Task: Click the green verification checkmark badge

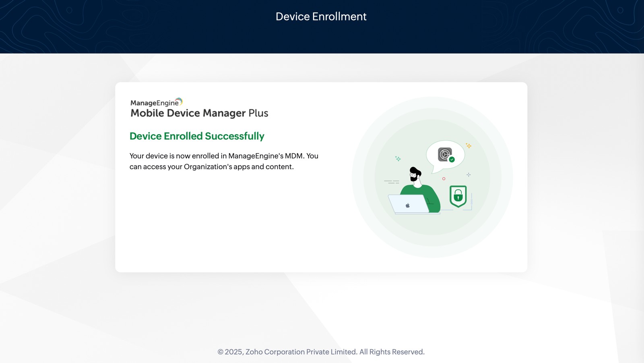Action: [x=452, y=159]
